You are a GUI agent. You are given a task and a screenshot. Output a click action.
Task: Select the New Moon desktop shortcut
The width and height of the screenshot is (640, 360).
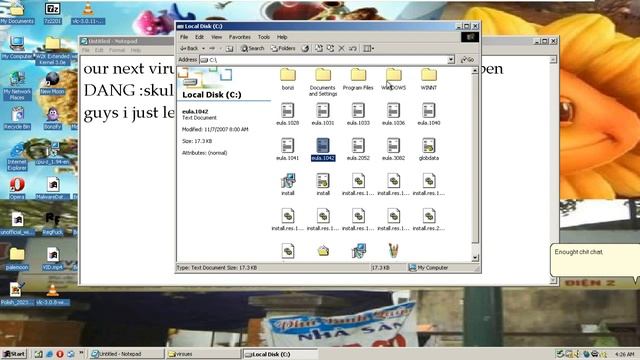tap(52, 83)
